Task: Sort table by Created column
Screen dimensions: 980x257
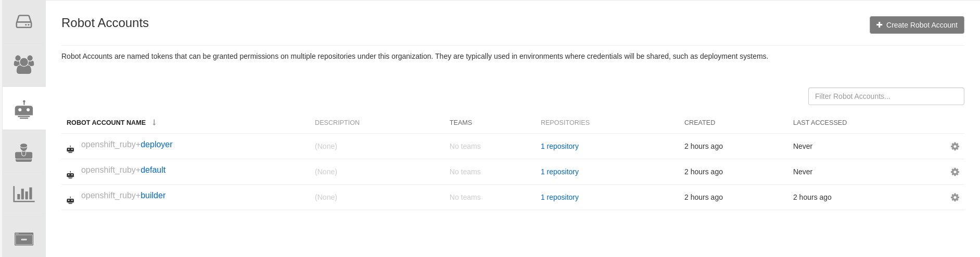Action: pyautogui.click(x=699, y=123)
